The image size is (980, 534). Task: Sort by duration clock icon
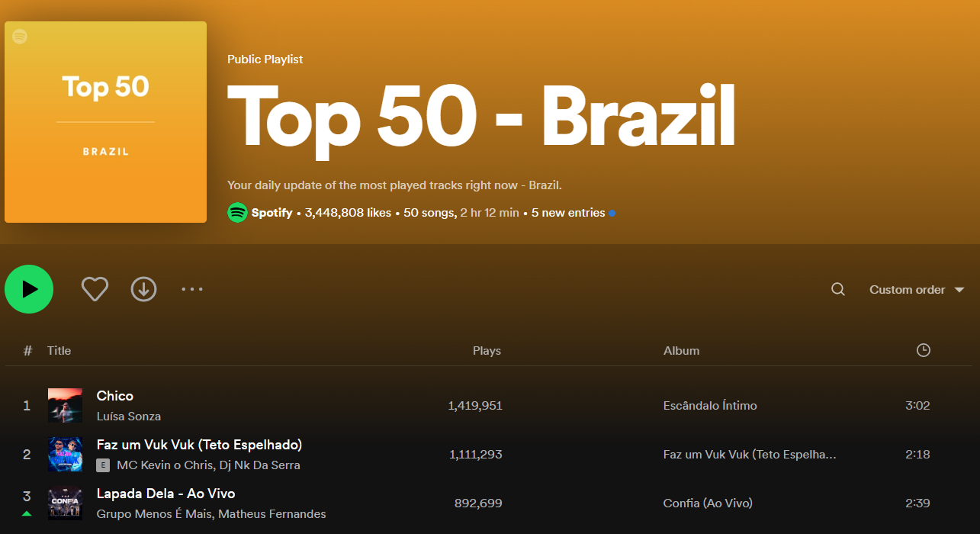click(x=923, y=350)
